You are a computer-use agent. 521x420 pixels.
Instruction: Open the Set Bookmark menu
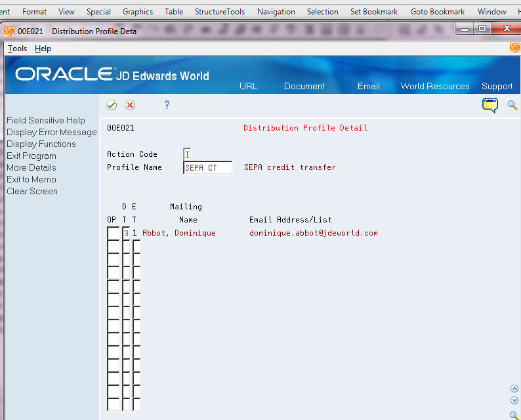[x=374, y=12]
